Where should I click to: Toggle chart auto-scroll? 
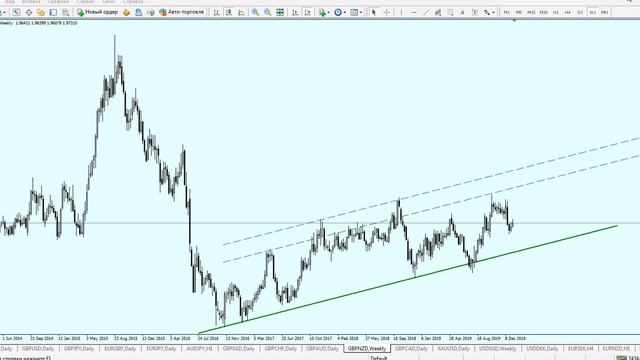(x=295, y=13)
